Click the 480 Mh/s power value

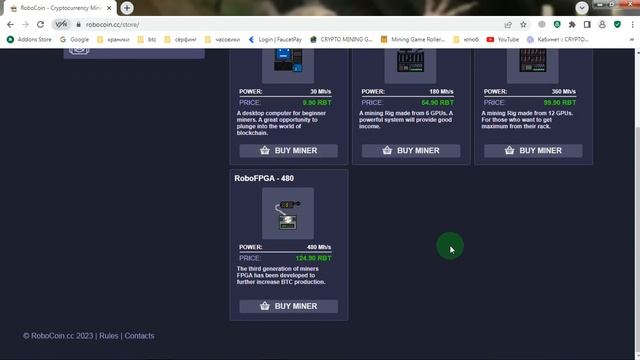pyautogui.click(x=319, y=247)
